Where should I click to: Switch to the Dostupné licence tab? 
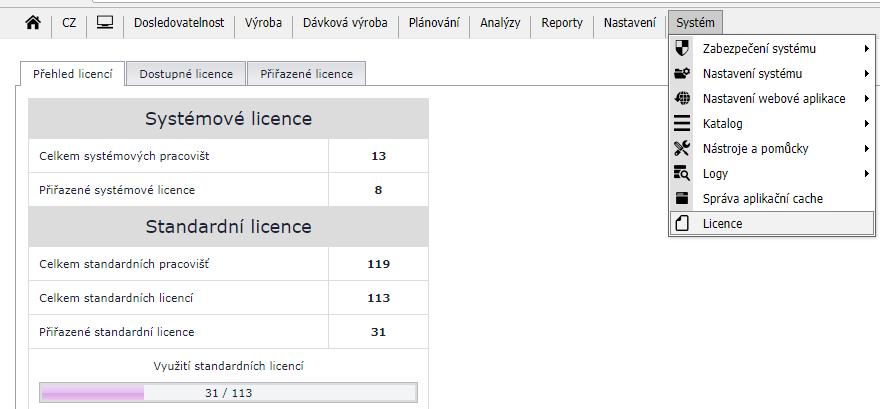pos(186,74)
